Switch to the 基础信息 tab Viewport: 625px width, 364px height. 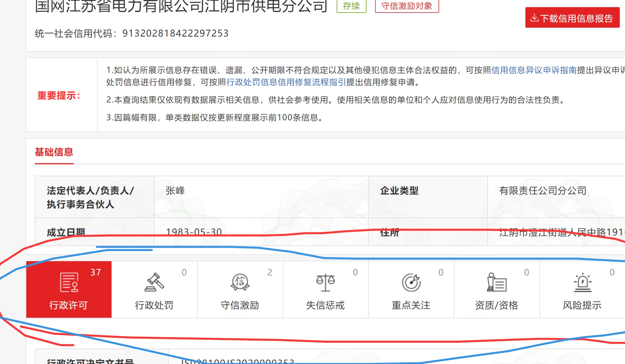point(54,152)
